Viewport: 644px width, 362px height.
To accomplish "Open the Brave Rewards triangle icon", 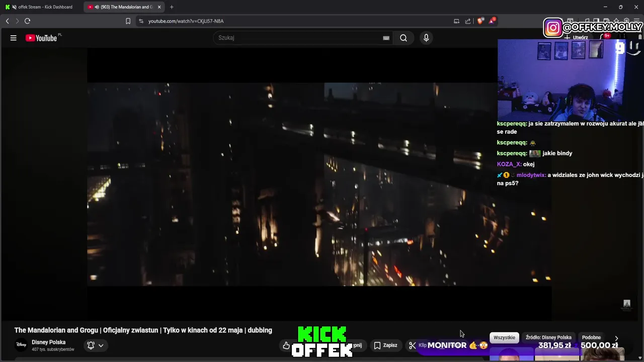I will (492, 21).
